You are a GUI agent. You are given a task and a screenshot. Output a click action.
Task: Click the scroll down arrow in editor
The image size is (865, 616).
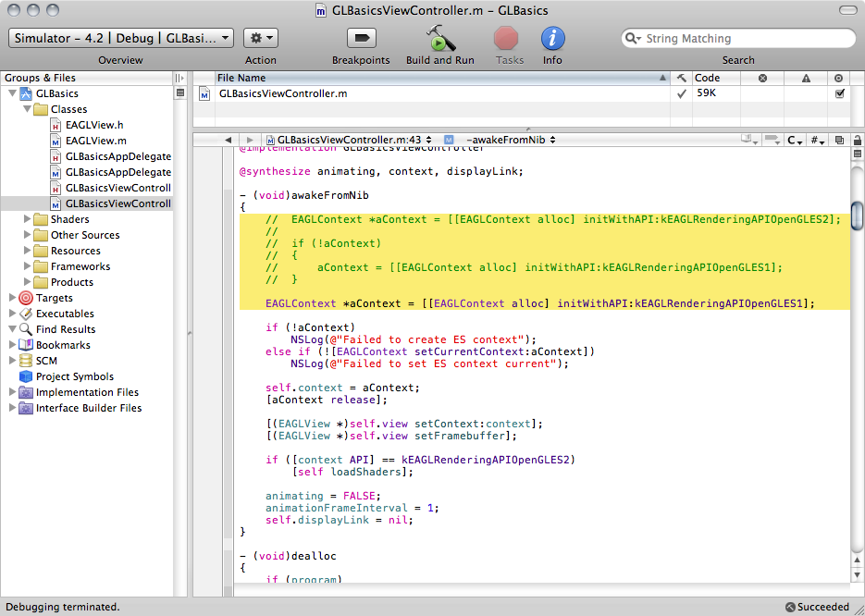(858, 574)
